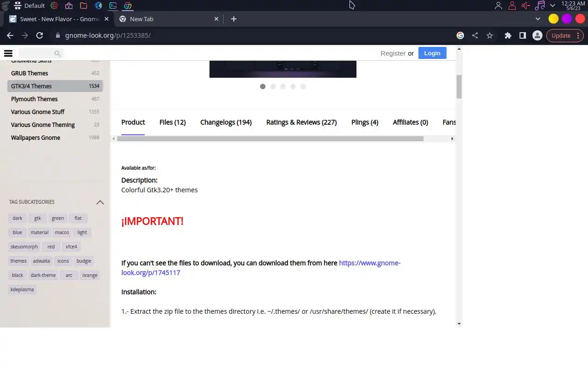
Task: Click the Chrome icon in the top panel
Action: (x=128, y=6)
